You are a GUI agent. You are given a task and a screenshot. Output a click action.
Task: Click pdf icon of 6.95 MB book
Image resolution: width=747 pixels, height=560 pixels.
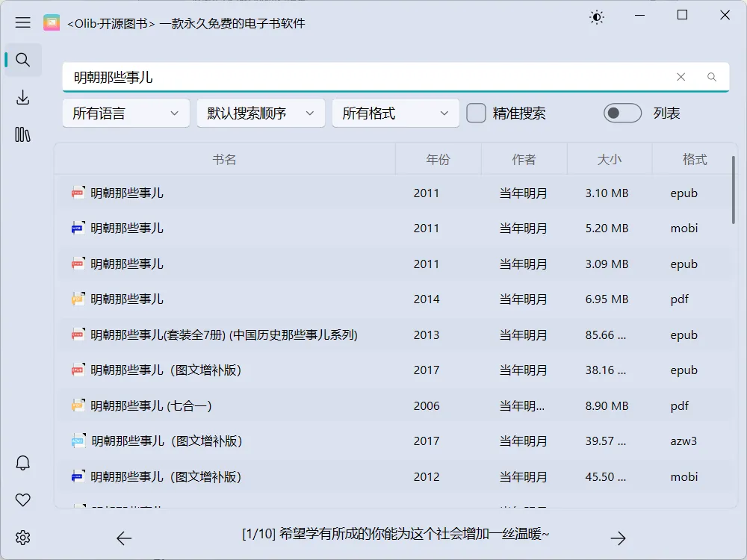point(78,299)
